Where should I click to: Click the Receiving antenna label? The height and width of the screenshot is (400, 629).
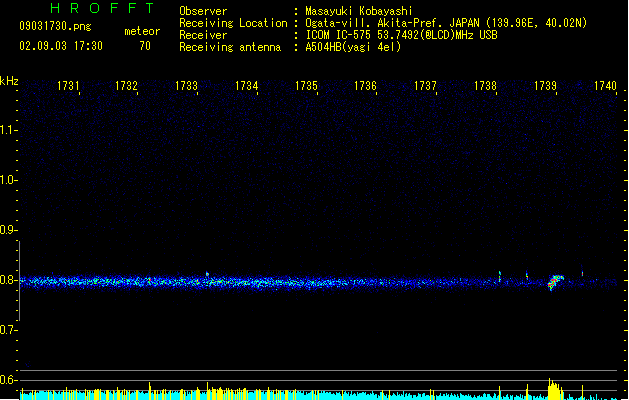click(x=230, y=47)
